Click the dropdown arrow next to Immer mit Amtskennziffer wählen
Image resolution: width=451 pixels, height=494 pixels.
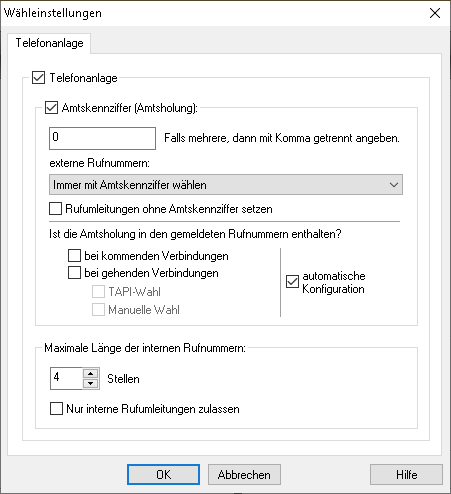394,185
